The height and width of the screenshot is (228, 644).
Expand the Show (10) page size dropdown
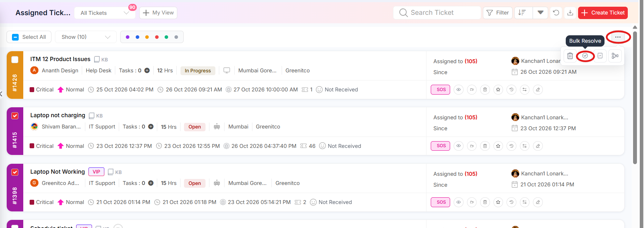86,37
